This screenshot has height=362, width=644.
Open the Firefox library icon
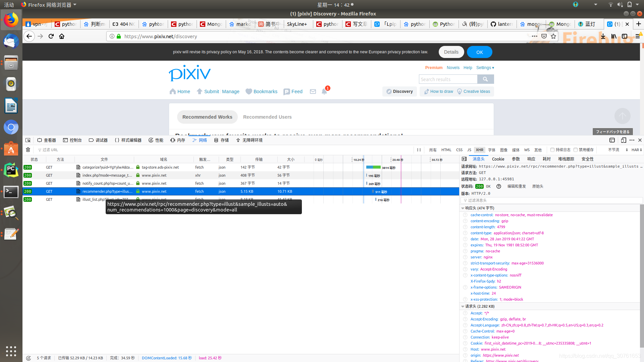tap(614, 36)
